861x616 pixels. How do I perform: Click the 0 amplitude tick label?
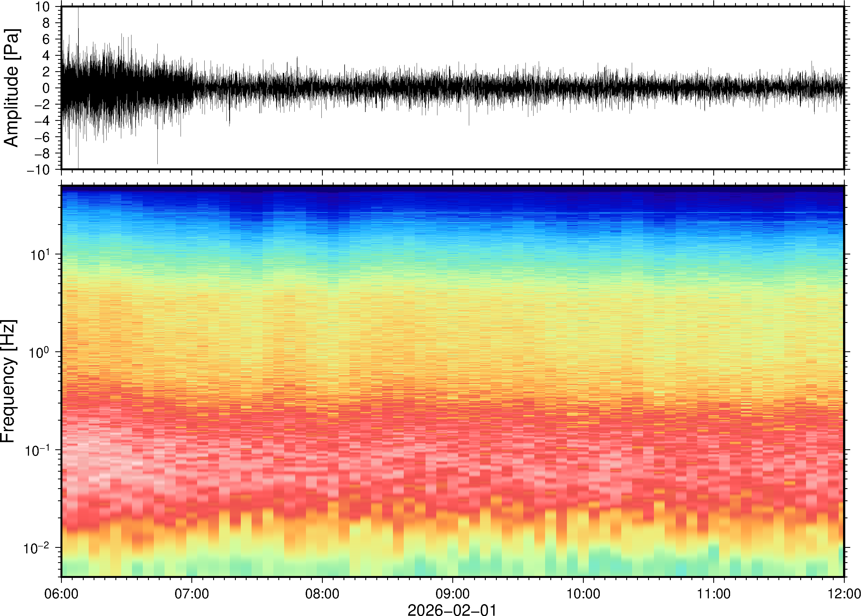tap(46, 88)
